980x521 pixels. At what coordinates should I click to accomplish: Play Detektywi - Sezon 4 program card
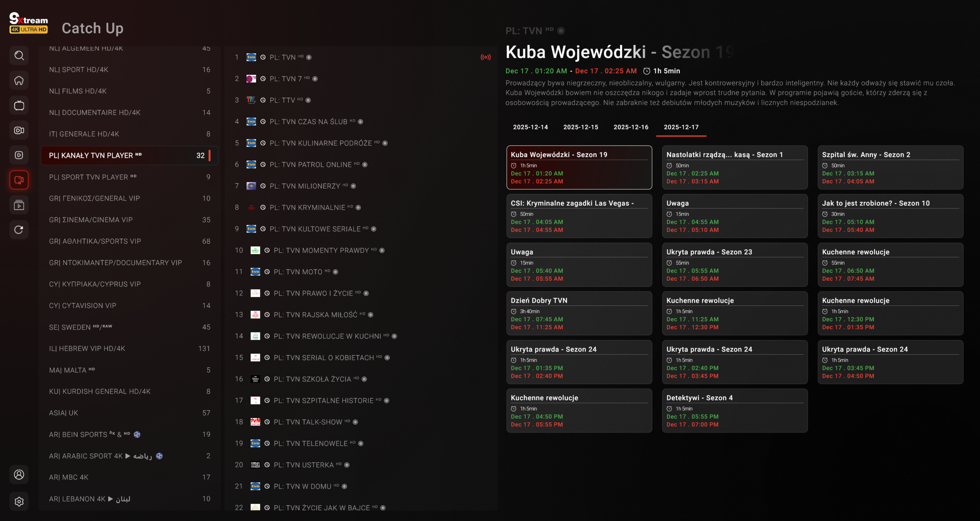735,411
